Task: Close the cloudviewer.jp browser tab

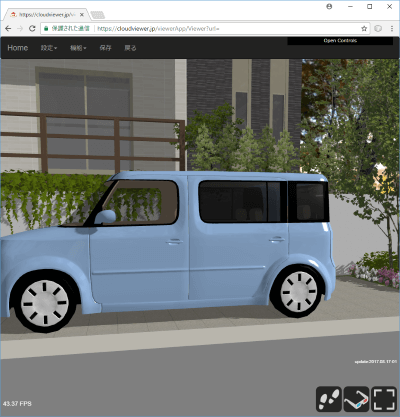Action: click(x=82, y=15)
